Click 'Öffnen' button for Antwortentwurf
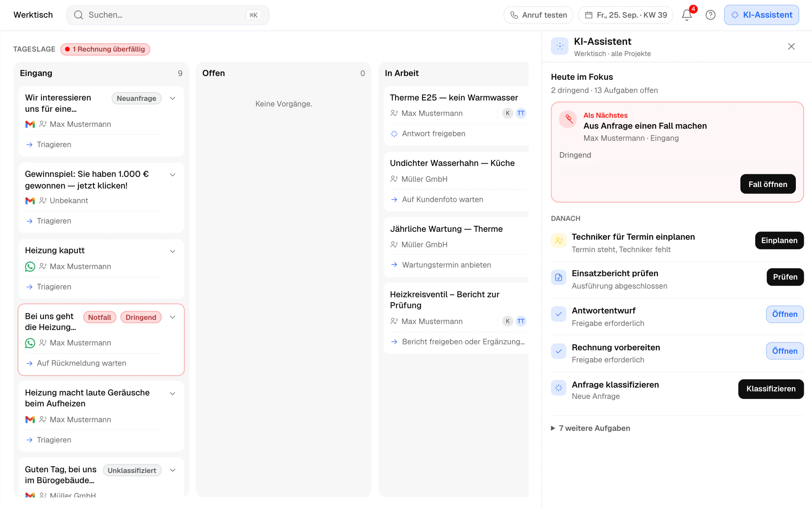Screen dimensions: 812x508 (x=785, y=314)
